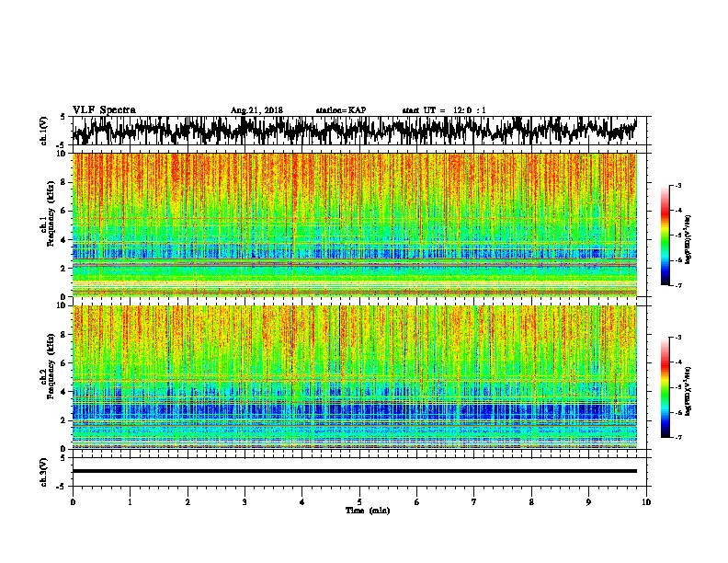
Task: Click the "-3" tick on ch.1 colorbar
Action: (677, 186)
